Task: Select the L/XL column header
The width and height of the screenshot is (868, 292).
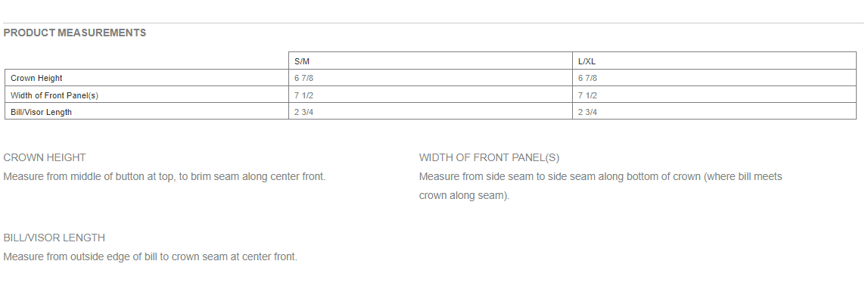Action: pos(586,61)
